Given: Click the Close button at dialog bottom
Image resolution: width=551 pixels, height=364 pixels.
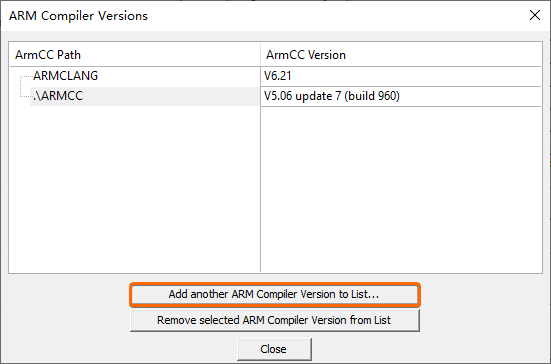Looking at the screenshot, I should (274, 349).
